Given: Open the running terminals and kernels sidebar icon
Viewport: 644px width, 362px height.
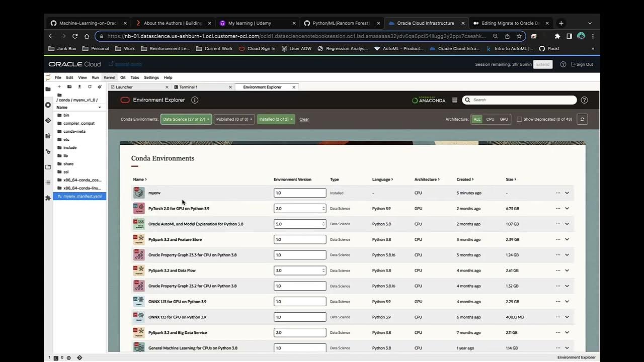Looking at the screenshot, I should (x=48, y=105).
